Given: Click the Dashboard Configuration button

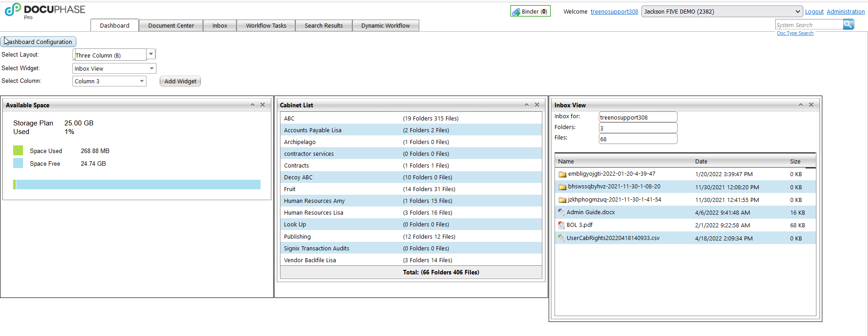Looking at the screenshot, I should [x=38, y=42].
